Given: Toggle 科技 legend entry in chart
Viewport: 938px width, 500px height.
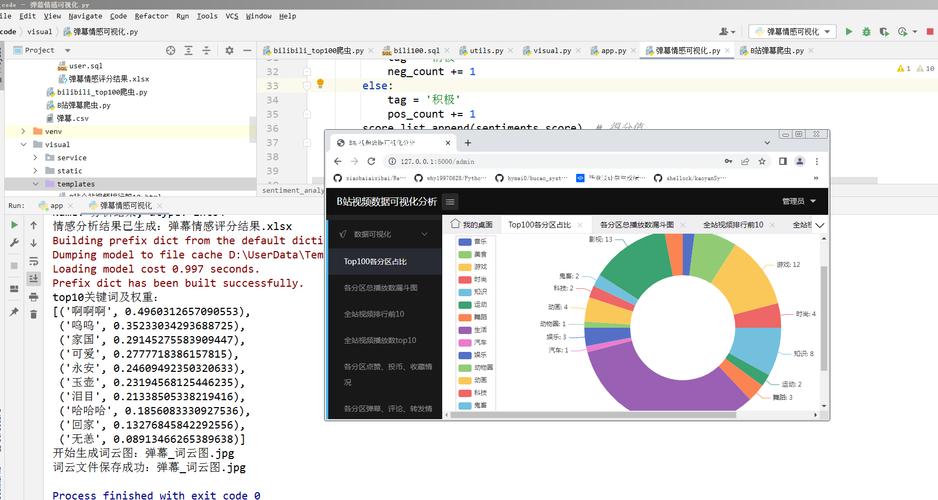Looking at the screenshot, I should click(x=473, y=392).
